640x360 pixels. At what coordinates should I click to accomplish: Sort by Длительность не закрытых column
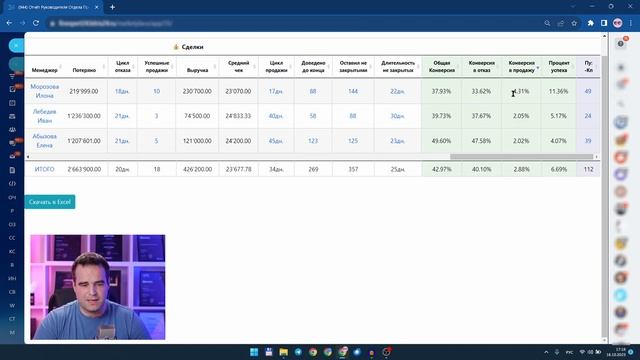tap(398, 67)
